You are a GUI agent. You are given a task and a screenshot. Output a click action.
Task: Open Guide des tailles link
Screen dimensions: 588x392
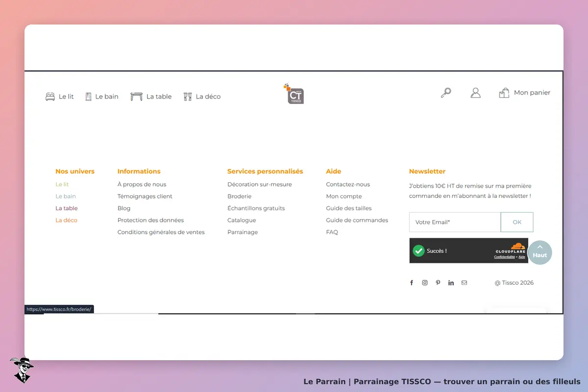pyautogui.click(x=349, y=208)
